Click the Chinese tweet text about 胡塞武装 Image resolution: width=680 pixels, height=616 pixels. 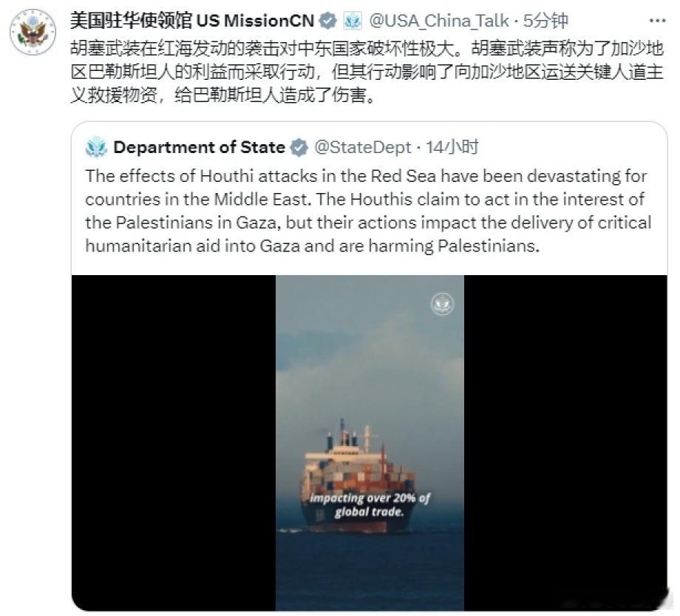pyautogui.click(x=367, y=72)
